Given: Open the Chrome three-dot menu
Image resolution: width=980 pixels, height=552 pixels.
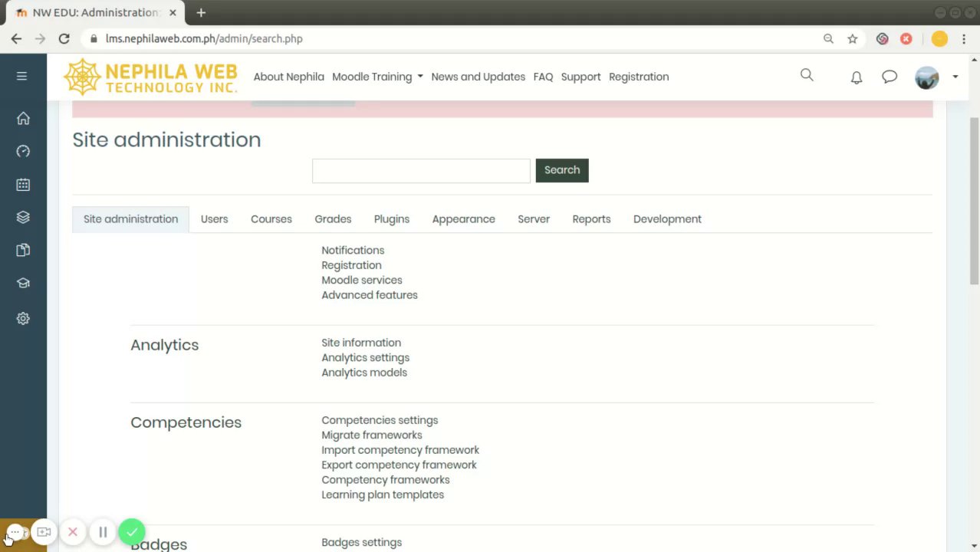Looking at the screenshot, I should pyautogui.click(x=965, y=38).
